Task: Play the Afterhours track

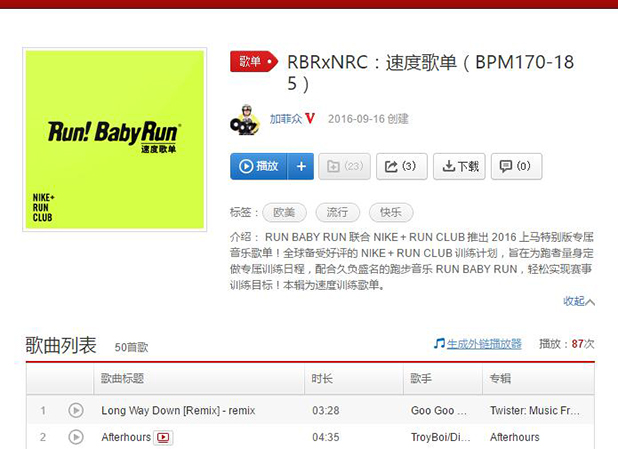Action: point(76,437)
